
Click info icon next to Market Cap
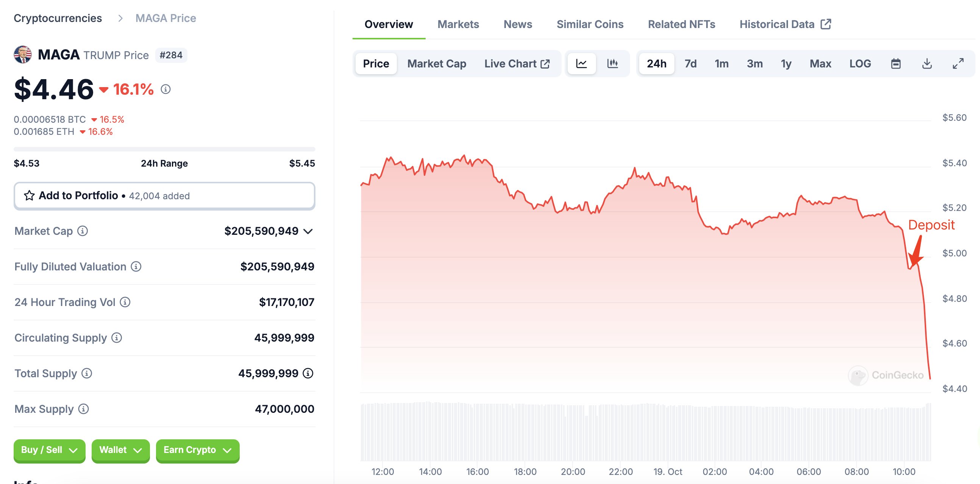click(x=83, y=231)
